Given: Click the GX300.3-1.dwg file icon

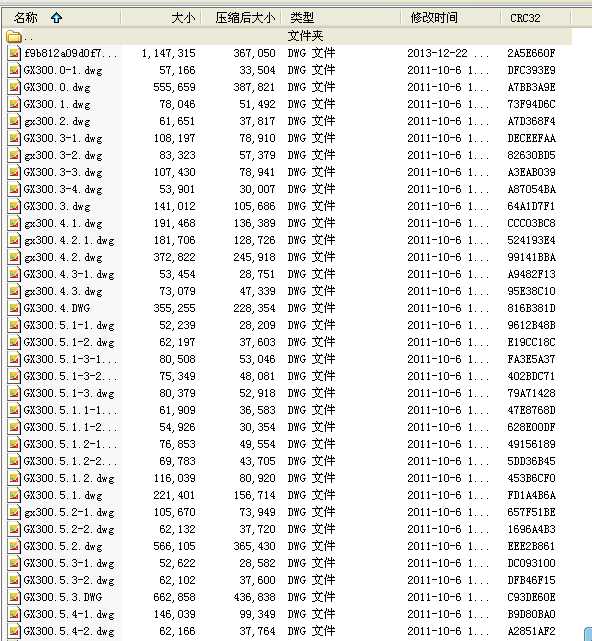Looking at the screenshot, I should (14, 138).
